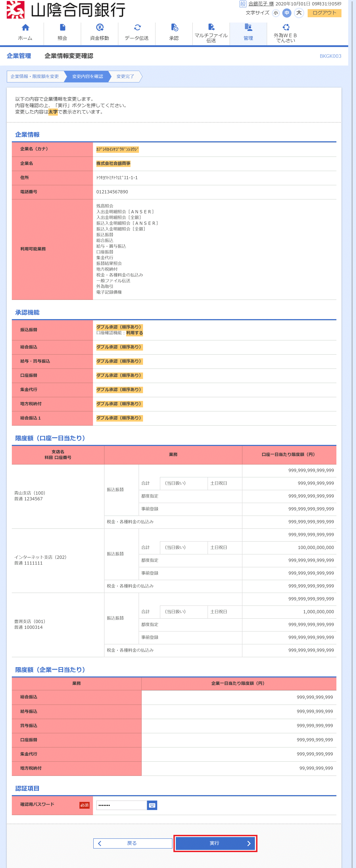Open the マルチファイル伝送 menu label
Screen dimensions: 356x868
tap(211, 38)
